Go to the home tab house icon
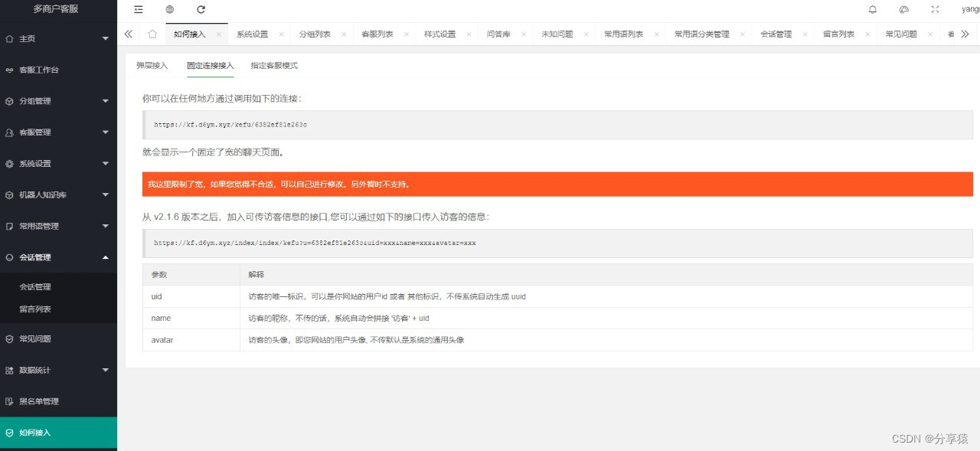This screenshot has height=451, width=980. 152,34
